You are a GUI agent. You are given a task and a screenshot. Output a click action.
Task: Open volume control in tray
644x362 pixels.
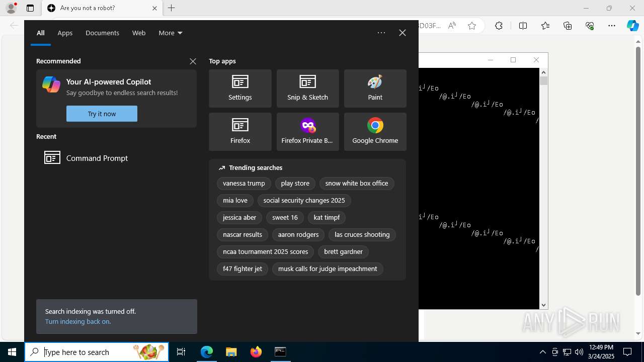[x=579, y=352]
